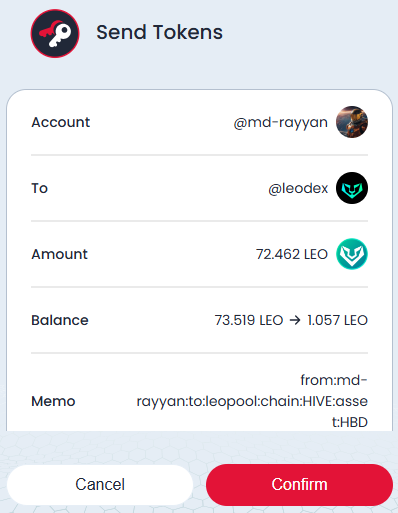The height and width of the screenshot is (513, 398).
Task: Click the t:HBD memo ending line
Action: click(350, 422)
